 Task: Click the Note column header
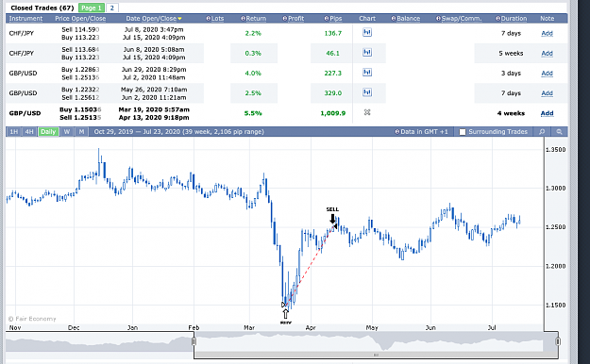click(548, 19)
